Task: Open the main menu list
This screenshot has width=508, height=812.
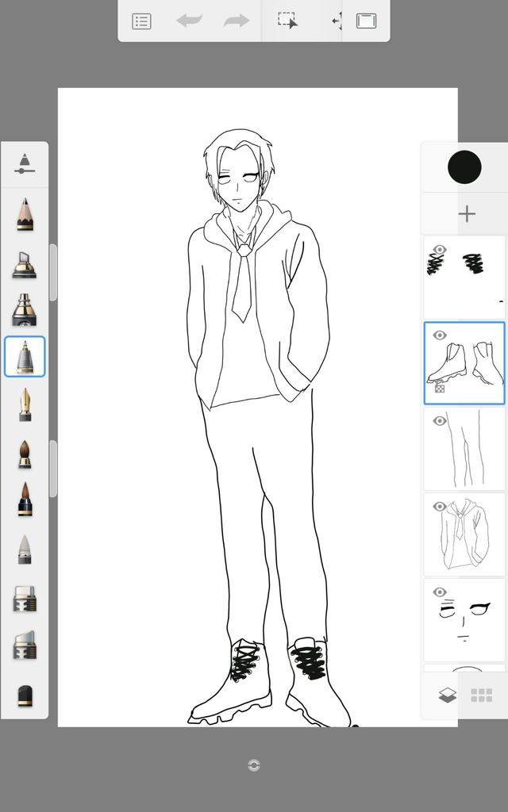Action: pyautogui.click(x=141, y=21)
